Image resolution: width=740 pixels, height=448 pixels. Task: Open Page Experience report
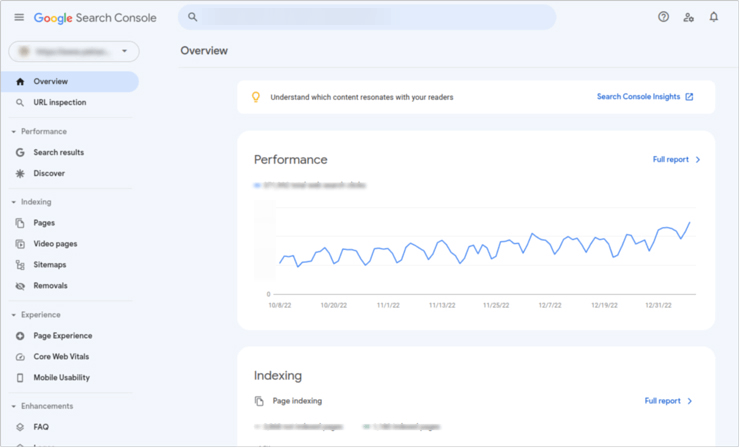click(63, 336)
